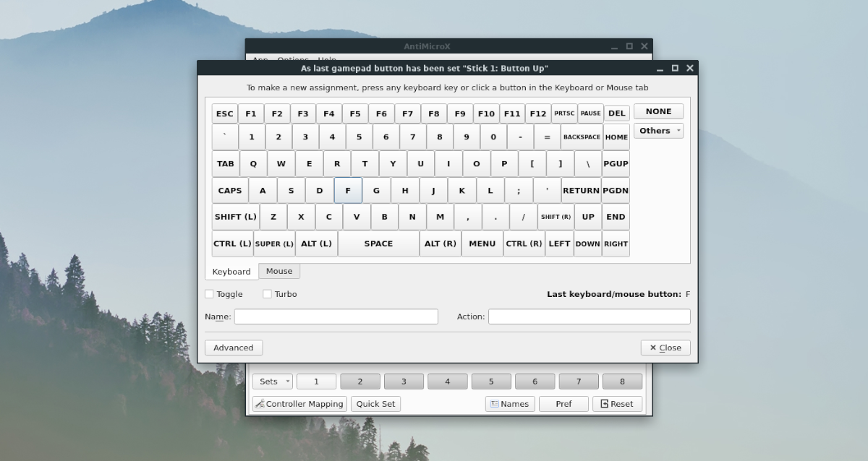The height and width of the screenshot is (461, 868).
Task: Enable the Toggle checkbox
Action: pyautogui.click(x=209, y=294)
